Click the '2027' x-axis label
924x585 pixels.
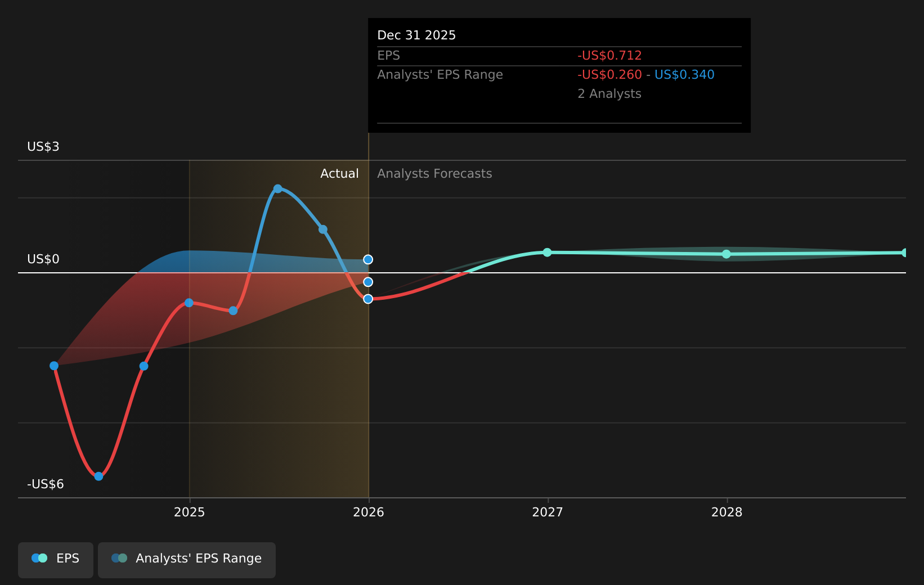tap(548, 512)
